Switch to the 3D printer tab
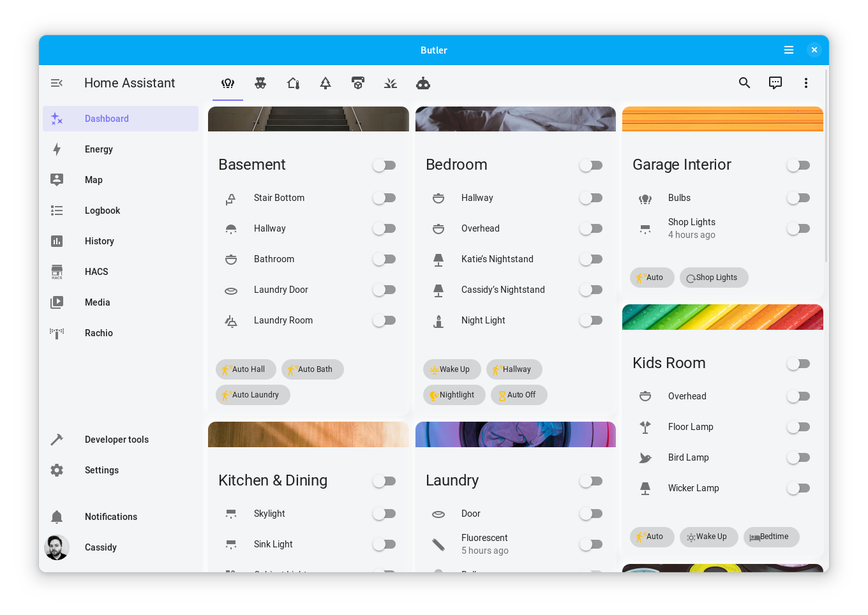868x615 pixels. click(358, 83)
